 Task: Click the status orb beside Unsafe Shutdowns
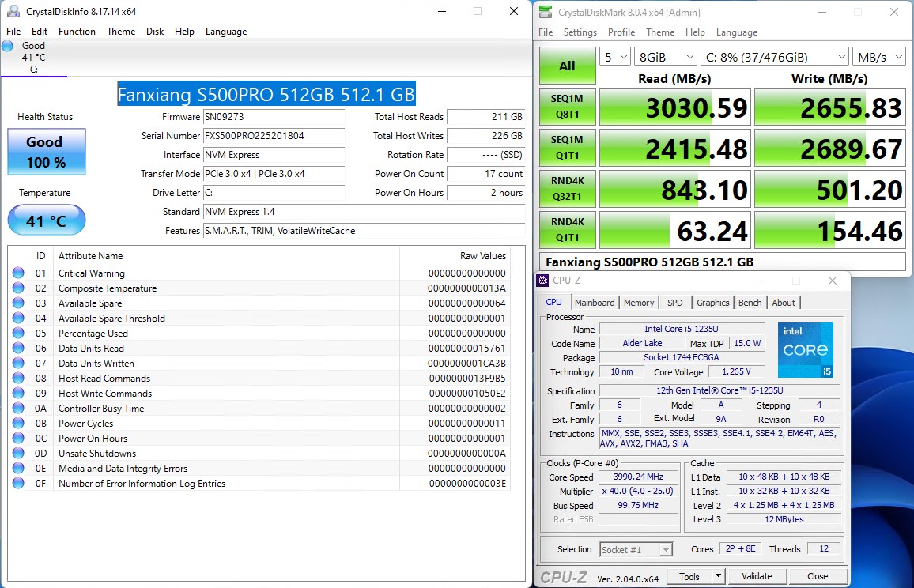(x=18, y=454)
